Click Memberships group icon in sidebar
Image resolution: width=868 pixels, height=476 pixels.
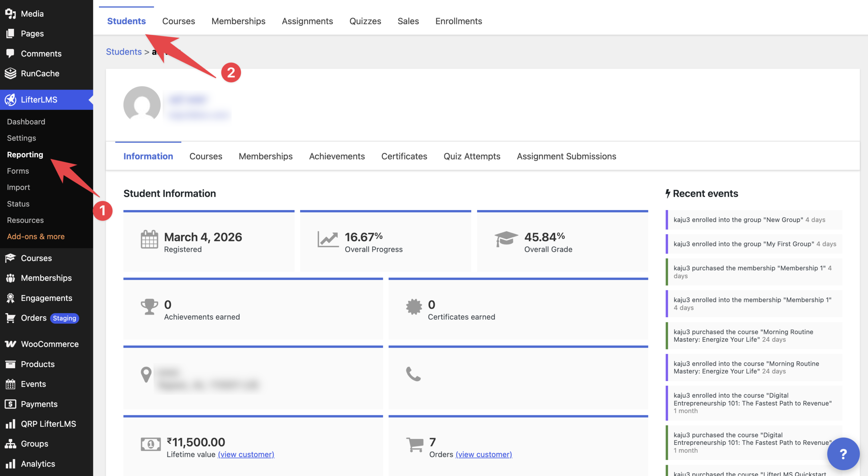pos(11,278)
